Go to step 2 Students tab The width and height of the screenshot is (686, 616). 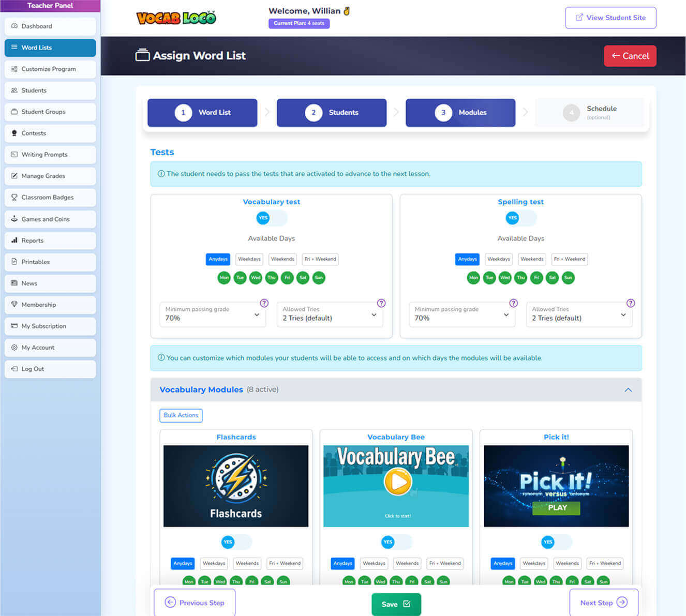tap(332, 113)
